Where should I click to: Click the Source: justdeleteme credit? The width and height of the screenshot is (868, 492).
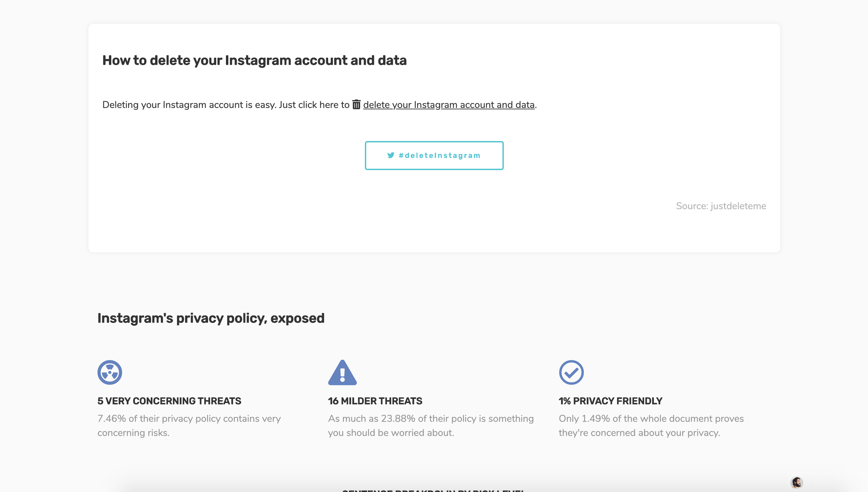(720, 206)
